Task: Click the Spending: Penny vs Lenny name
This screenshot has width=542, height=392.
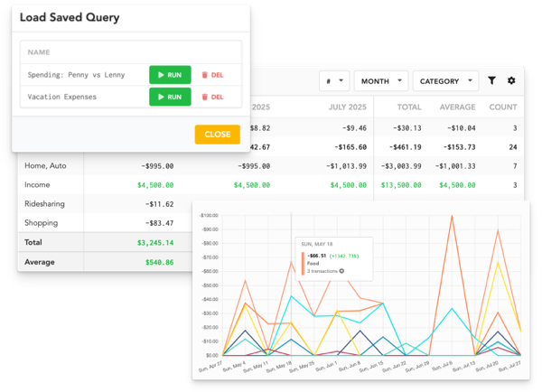Action: click(x=76, y=75)
